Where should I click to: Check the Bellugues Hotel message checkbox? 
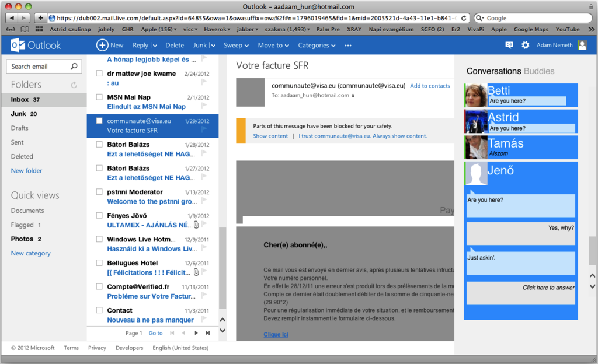pyautogui.click(x=99, y=262)
